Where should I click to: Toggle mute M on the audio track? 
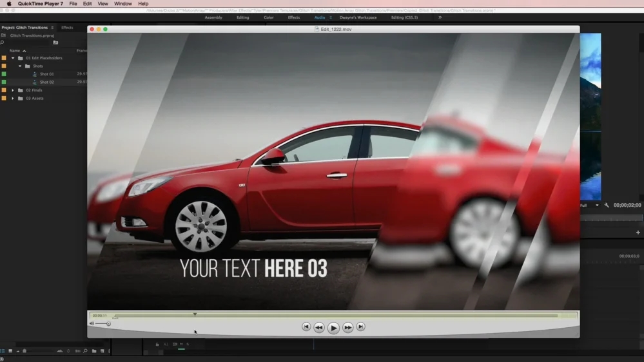click(181, 345)
